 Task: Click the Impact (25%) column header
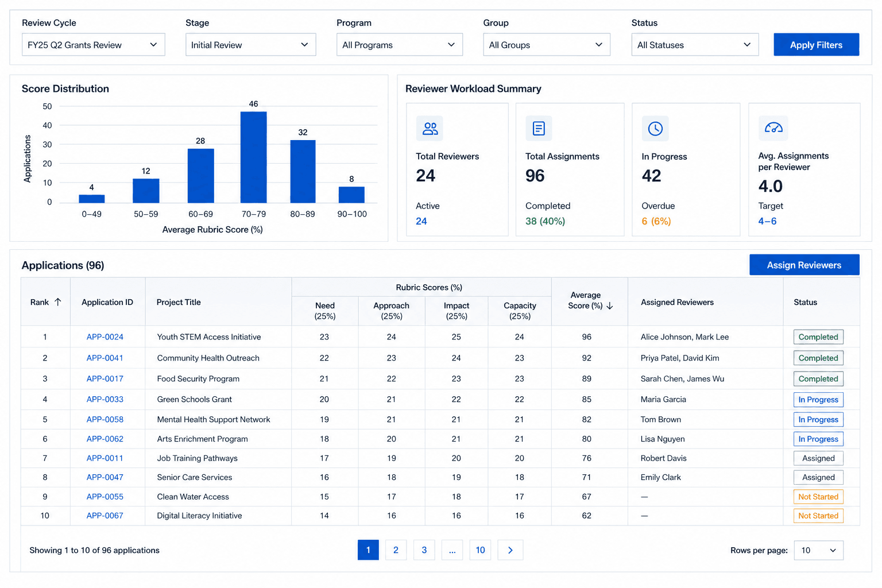pyautogui.click(x=457, y=311)
